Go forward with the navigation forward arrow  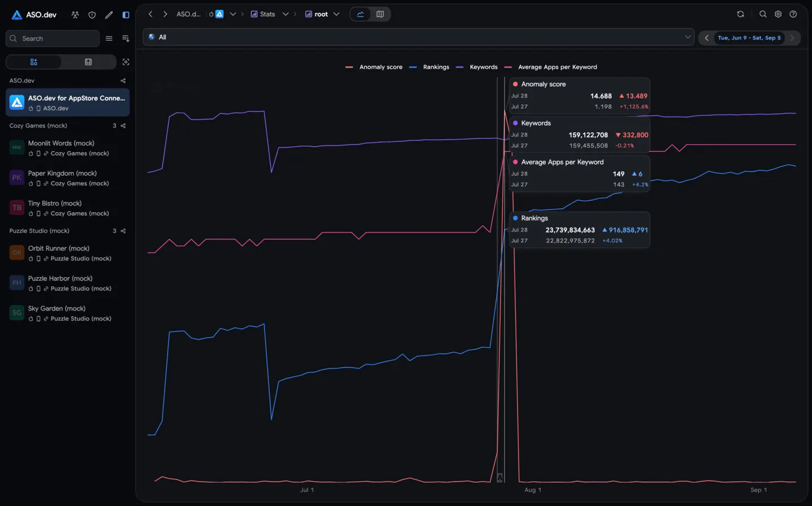165,14
